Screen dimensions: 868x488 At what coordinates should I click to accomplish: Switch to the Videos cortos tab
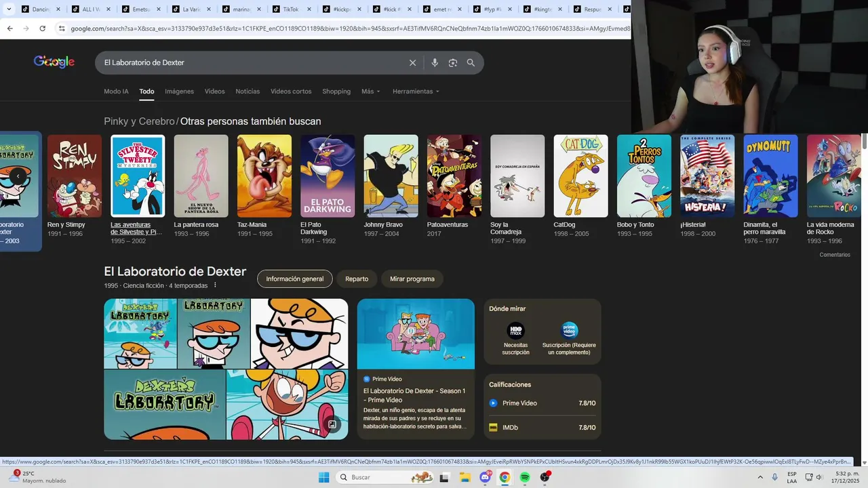(291, 91)
